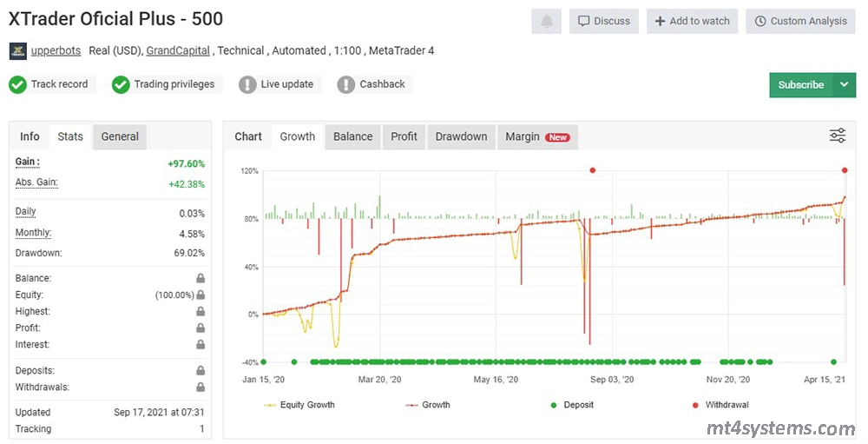Click the +42.38% absolute gain value
868x444 pixels.
[187, 184]
